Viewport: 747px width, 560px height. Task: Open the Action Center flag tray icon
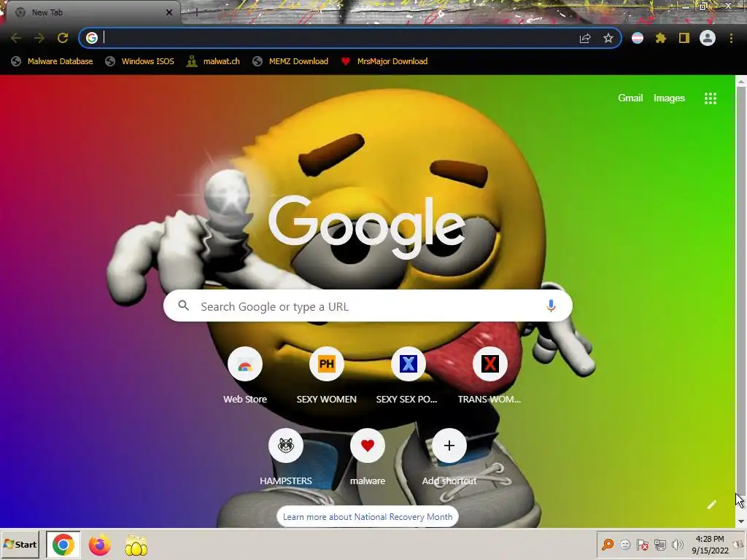tap(642, 545)
